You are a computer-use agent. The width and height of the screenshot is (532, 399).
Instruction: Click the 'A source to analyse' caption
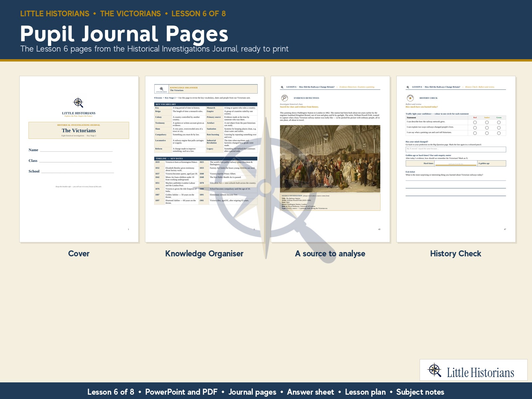[330, 254]
